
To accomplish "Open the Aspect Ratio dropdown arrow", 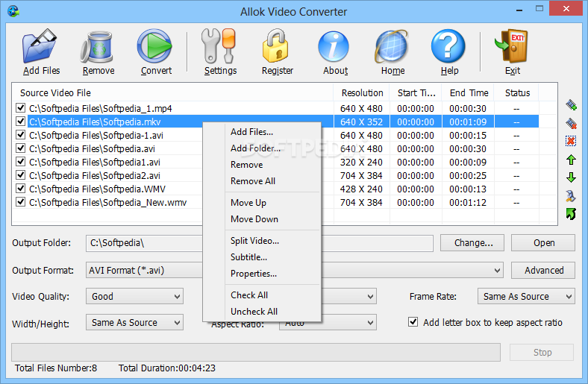I will (x=370, y=323).
